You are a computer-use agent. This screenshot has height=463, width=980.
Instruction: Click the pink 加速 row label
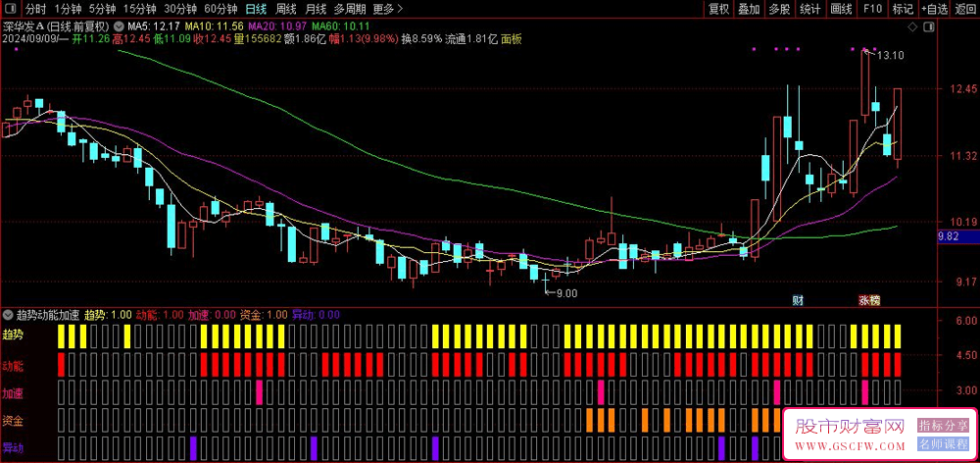13,394
